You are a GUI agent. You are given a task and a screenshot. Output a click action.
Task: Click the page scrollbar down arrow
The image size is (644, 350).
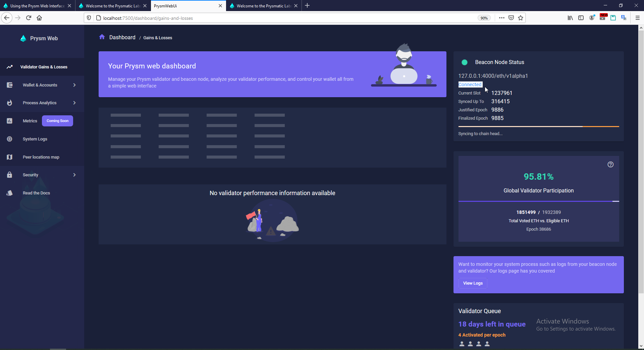[x=641, y=346]
